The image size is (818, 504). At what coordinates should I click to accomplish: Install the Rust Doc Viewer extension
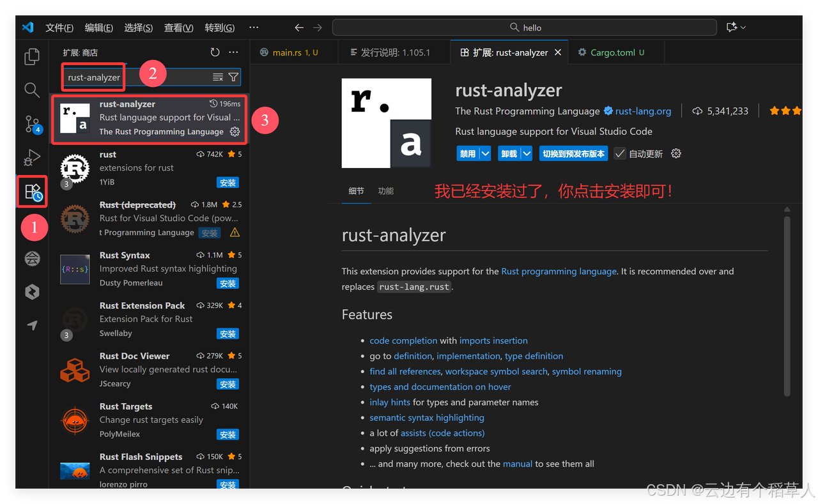pos(228,385)
